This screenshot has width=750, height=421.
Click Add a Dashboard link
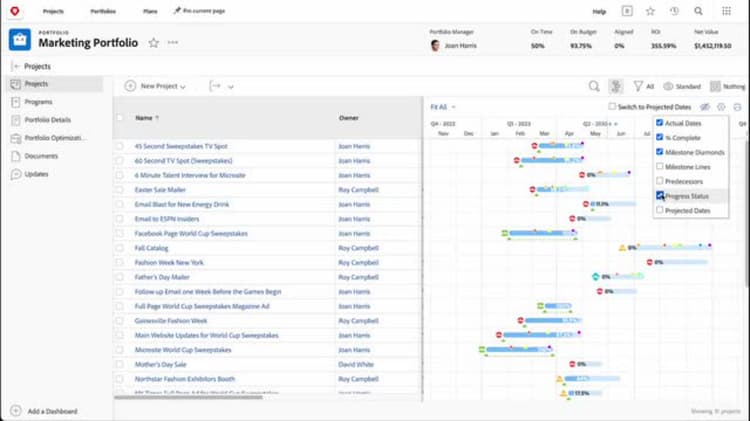pyautogui.click(x=52, y=411)
